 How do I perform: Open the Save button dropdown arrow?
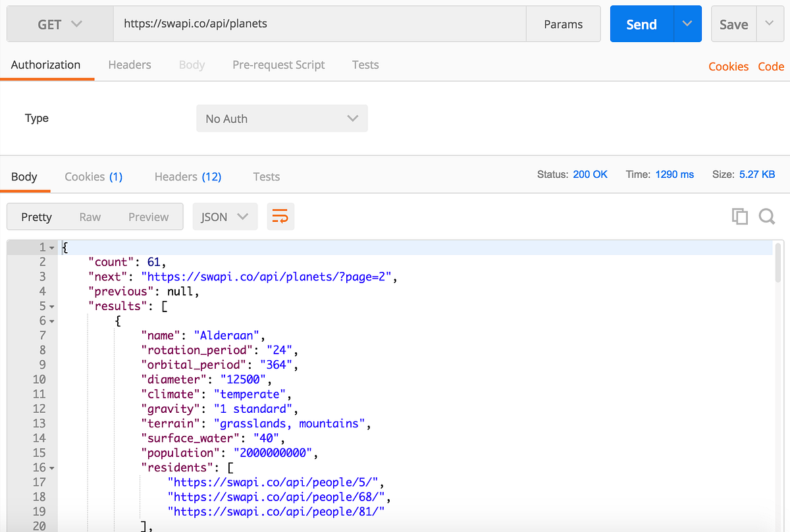point(768,23)
